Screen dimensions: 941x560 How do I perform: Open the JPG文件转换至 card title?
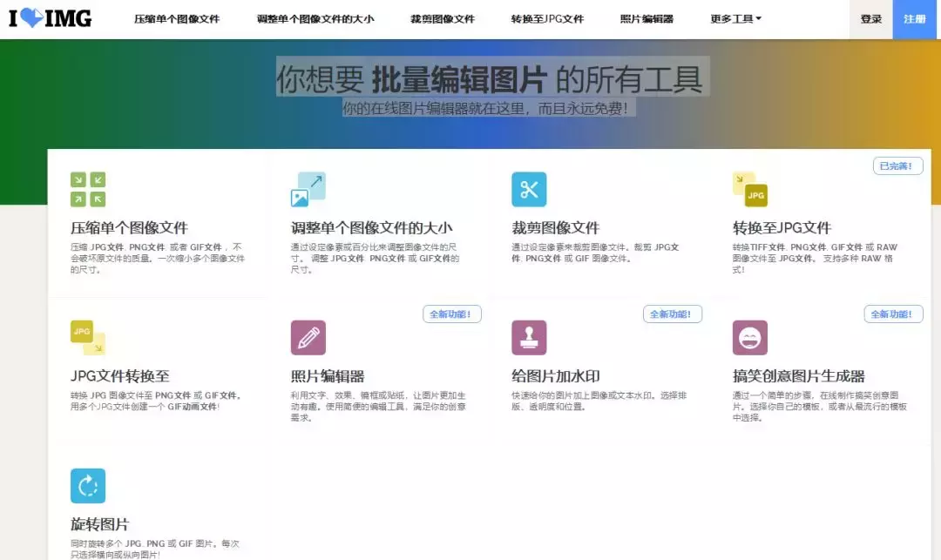[x=120, y=376]
